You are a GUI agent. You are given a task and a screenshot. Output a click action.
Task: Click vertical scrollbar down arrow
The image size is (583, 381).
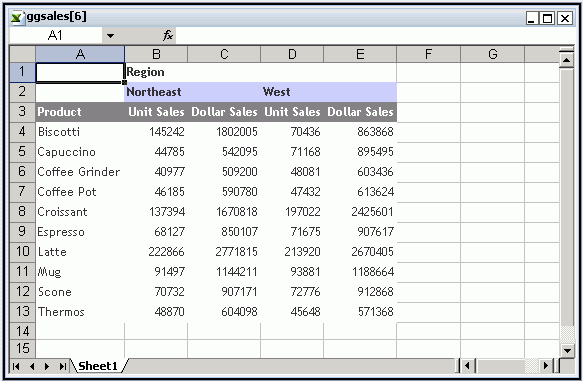coord(567,350)
